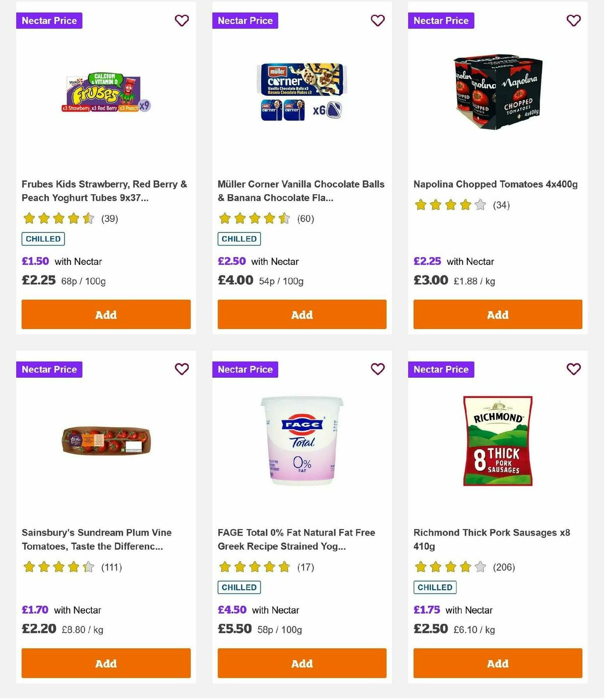The height and width of the screenshot is (700, 605).
Task: Toggle the heart above Müller Corner product
Action: [x=377, y=21]
